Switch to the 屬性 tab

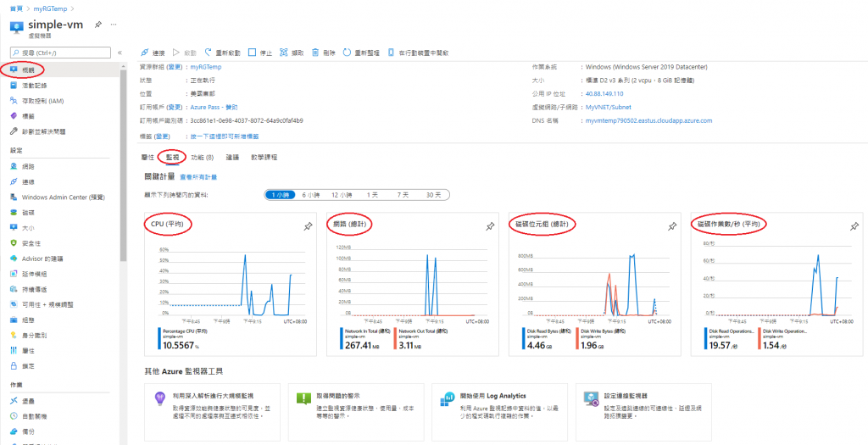[147, 157]
